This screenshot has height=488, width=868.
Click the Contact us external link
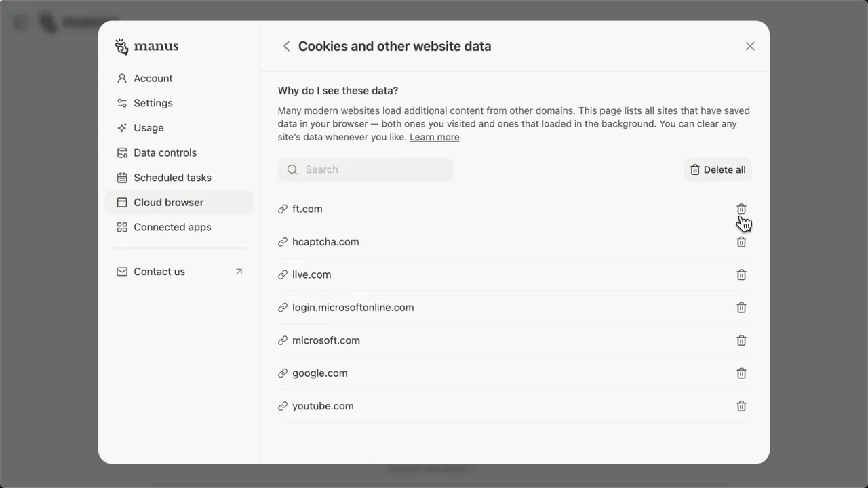[x=179, y=272]
